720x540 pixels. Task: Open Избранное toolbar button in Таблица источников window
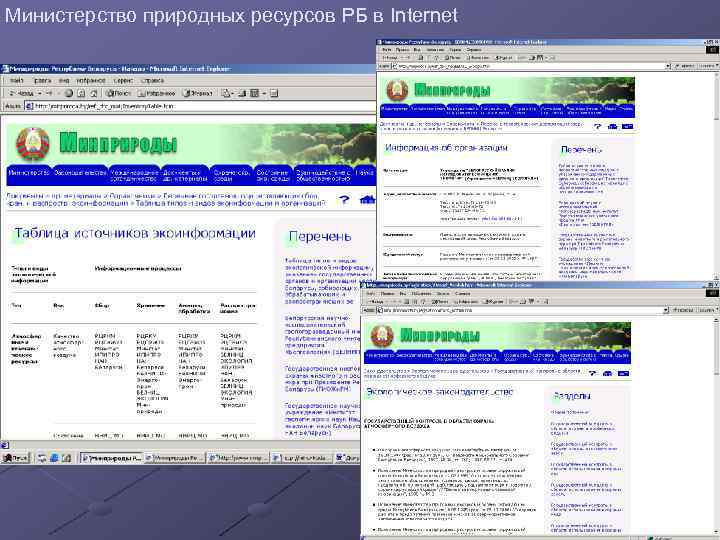click(x=157, y=93)
